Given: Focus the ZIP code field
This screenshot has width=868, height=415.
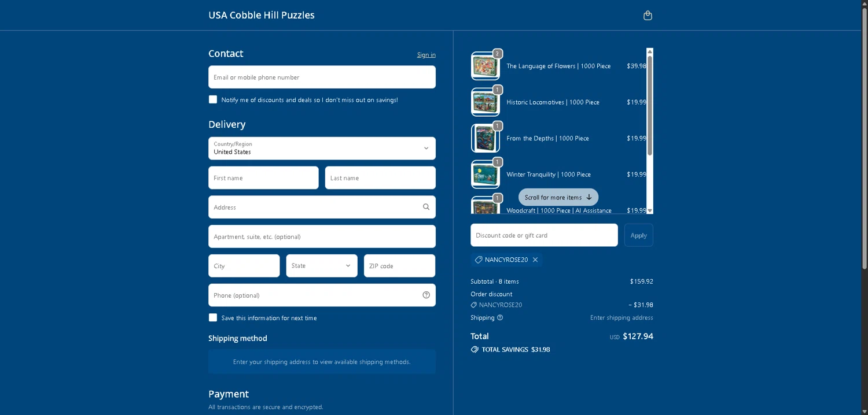Looking at the screenshot, I should point(399,266).
